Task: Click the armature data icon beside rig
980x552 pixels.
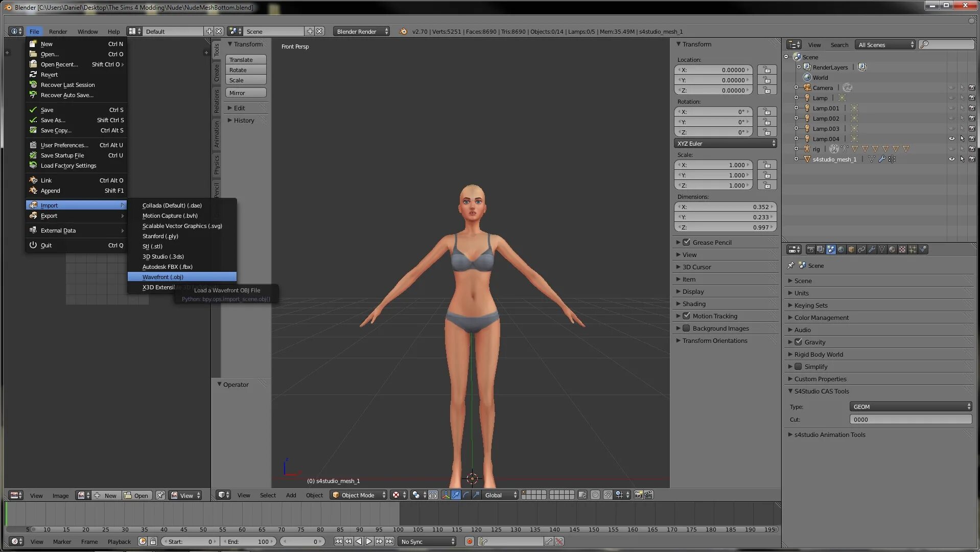Action: (834, 149)
